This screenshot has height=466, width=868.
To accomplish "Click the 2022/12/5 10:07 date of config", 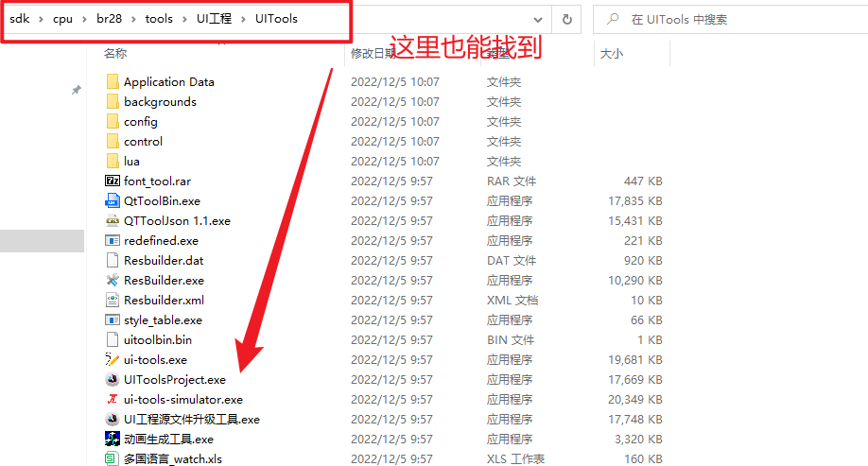I will click(394, 122).
